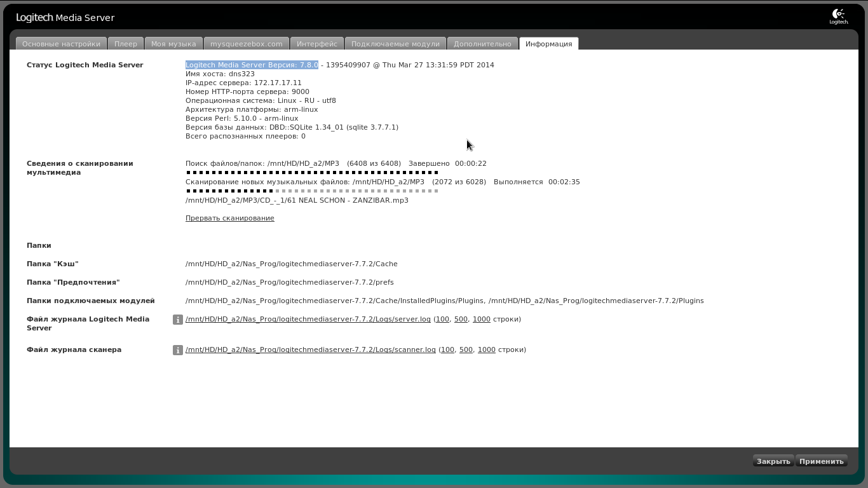Open the Моя музыка tab
The height and width of the screenshot is (488, 868).
[173, 44]
